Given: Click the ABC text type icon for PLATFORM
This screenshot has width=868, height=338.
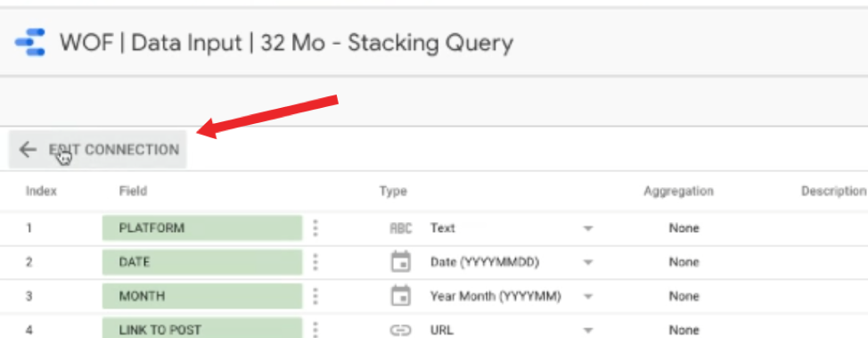Looking at the screenshot, I should point(401,227).
